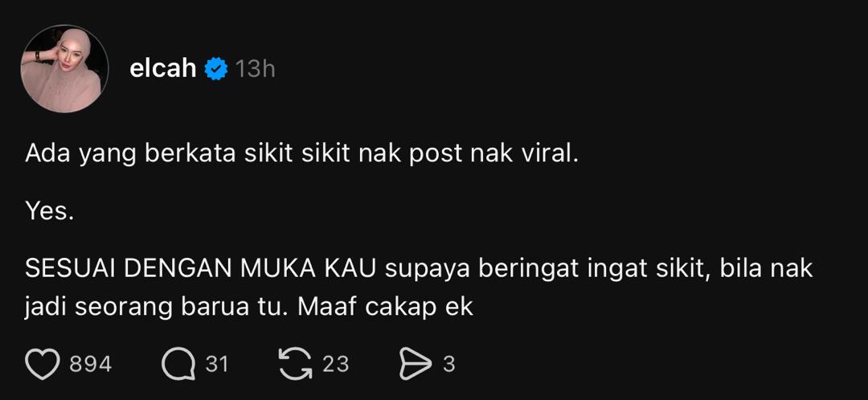Click the share count of 3
The height and width of the screenshot is (400, 868).
pos(449,365)
